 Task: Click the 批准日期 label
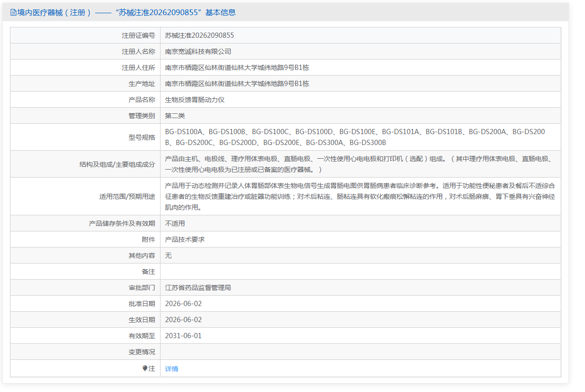coord(142,304)
